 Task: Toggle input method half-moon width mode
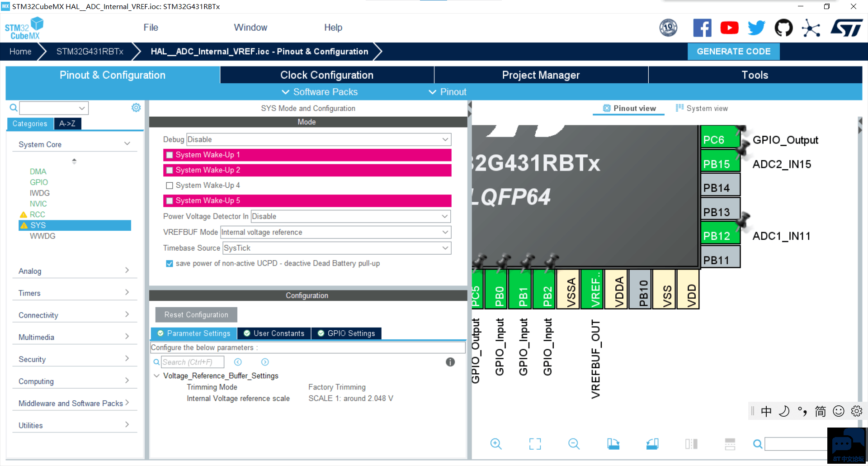[784, 411]
